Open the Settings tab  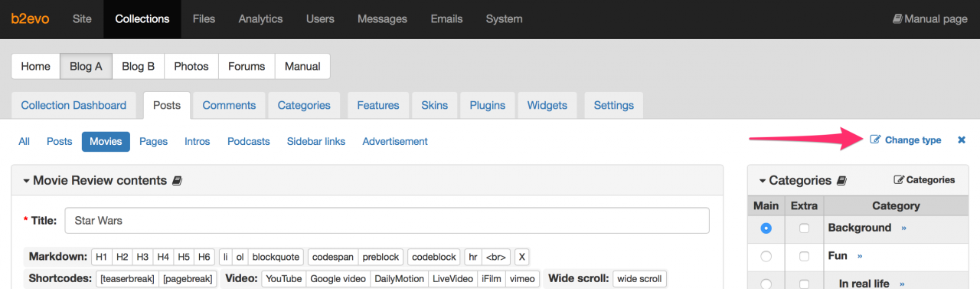(x=613, y=106)
